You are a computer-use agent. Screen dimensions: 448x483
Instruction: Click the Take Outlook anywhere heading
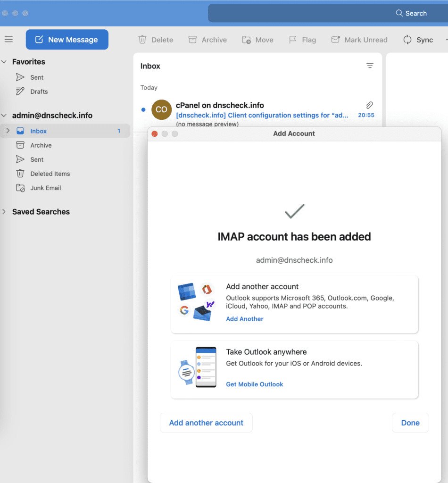[x=266, y=352]
